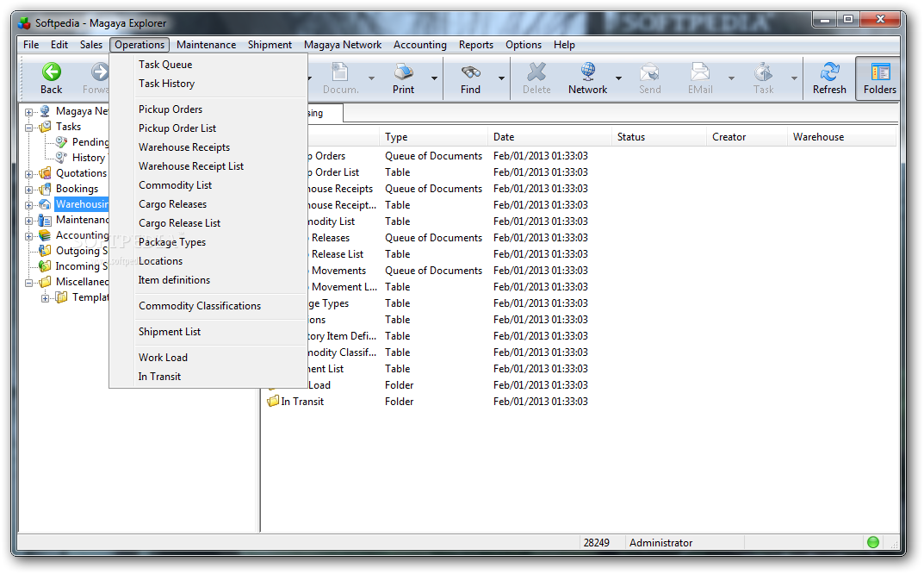Expand the Quotations tree node

click(x=29, y=174)
